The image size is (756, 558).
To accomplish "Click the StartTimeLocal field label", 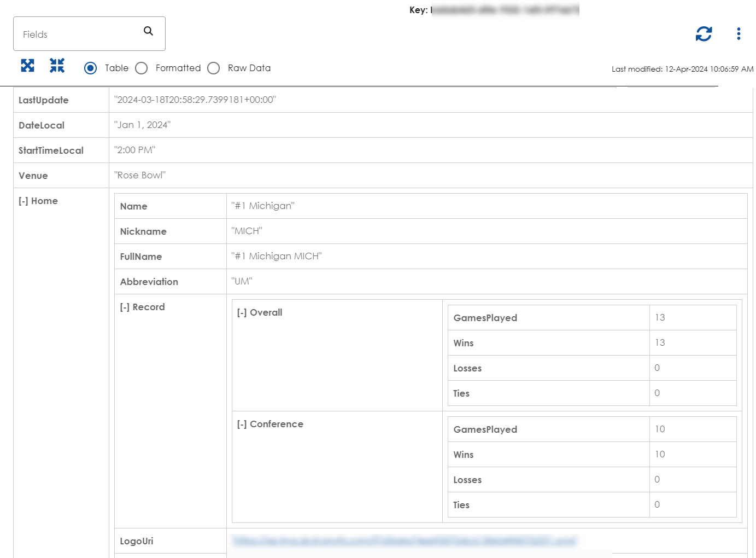I will click(x=51, y=151).
